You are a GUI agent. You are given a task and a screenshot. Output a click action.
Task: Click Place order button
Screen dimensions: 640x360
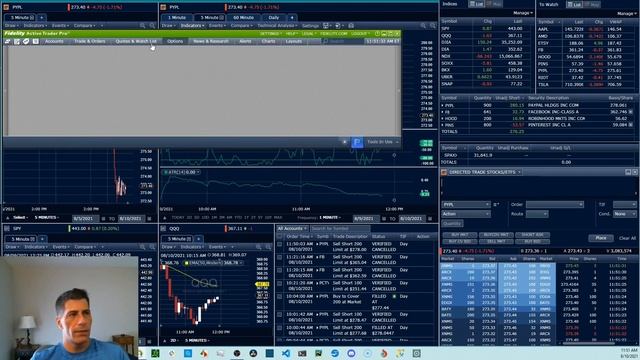(600, 238)
